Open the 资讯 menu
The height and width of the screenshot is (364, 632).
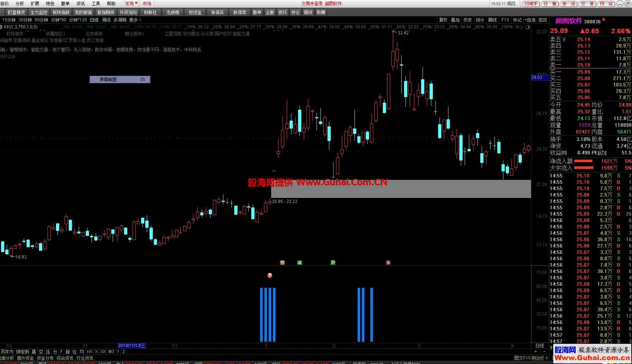tap(81, 4)
